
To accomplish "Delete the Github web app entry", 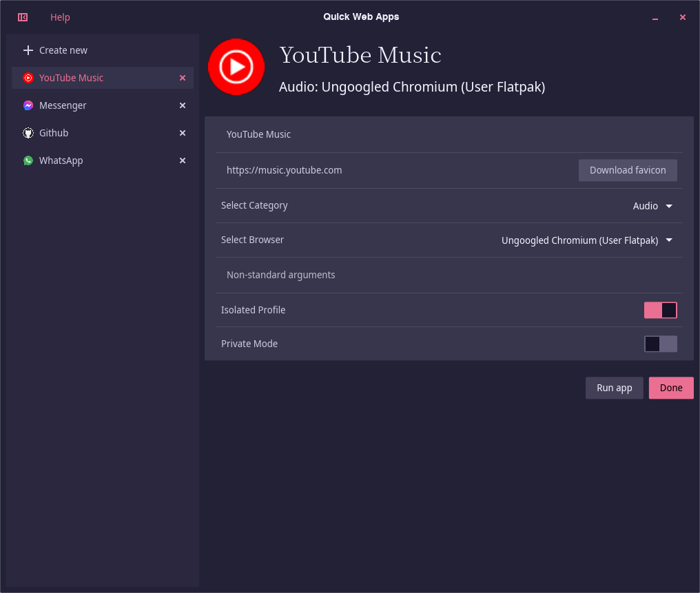I will [x=182, y=133].
